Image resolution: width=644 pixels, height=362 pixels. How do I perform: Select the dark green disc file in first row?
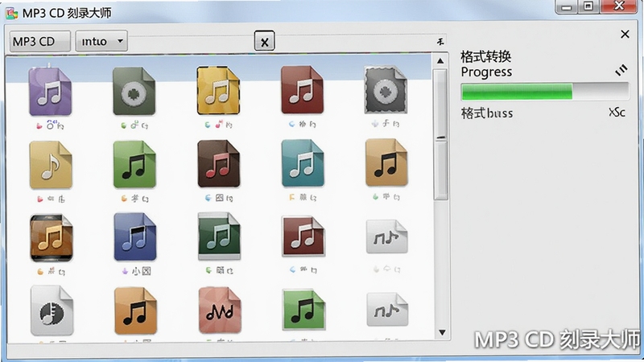point(134,91)
